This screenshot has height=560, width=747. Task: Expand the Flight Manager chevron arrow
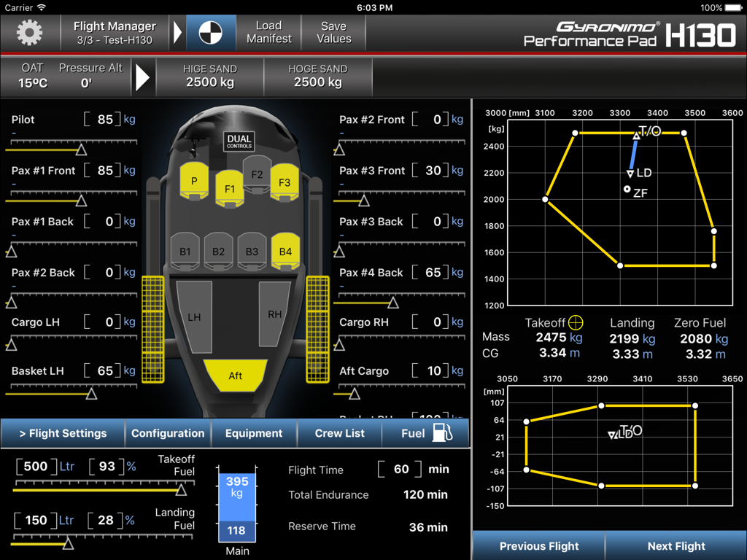coord(177,32)
